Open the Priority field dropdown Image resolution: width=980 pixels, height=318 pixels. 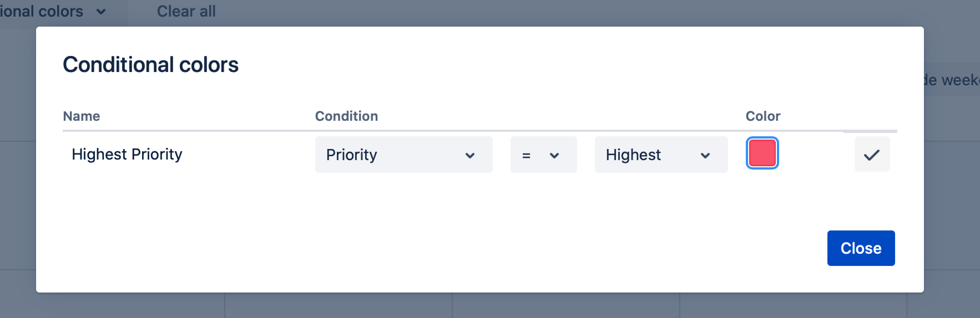(403, 155)
